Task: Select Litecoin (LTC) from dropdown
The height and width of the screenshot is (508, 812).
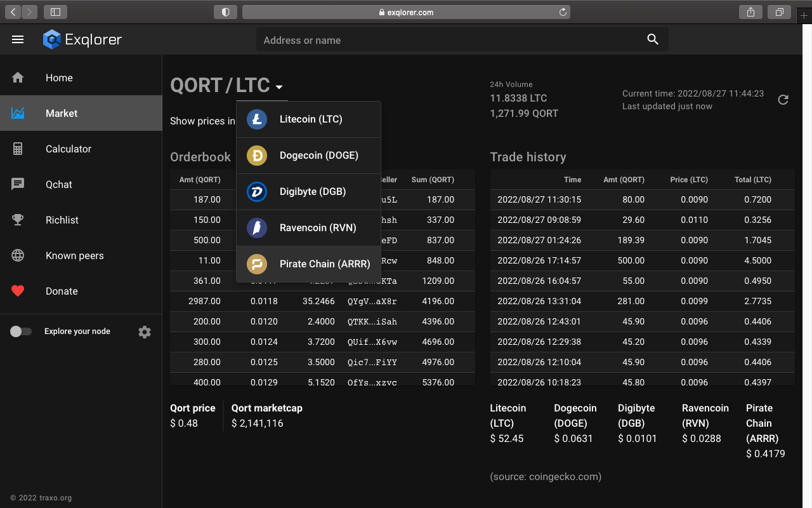Action: tap(308, 119)
